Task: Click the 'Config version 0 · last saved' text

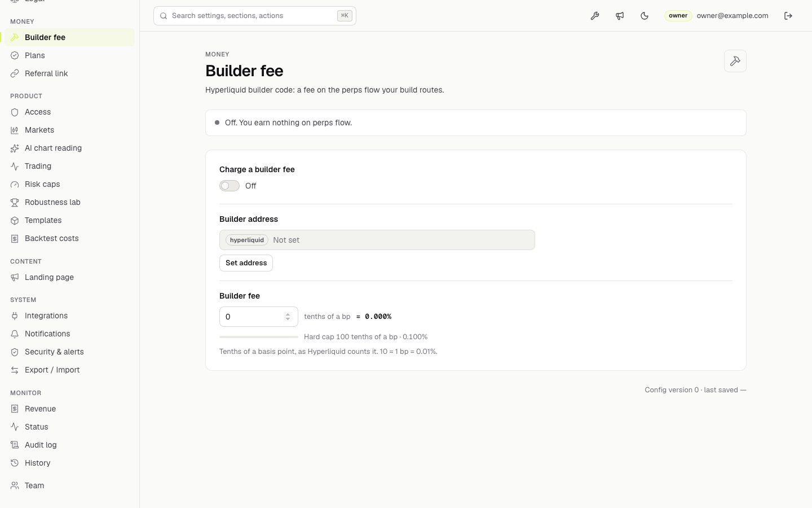Action: coord(695,390)
